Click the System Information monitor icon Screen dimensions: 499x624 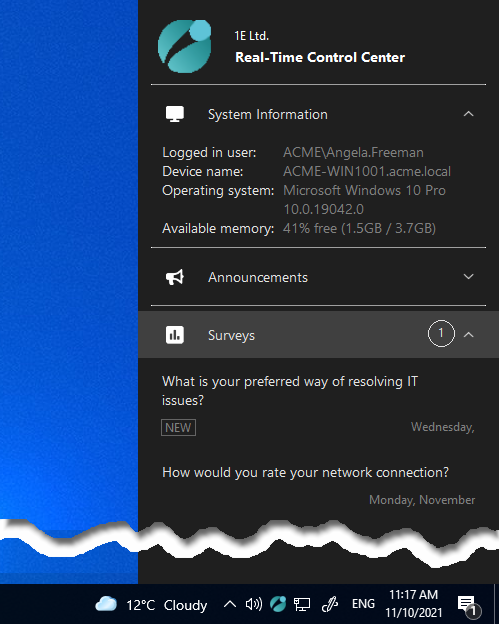click(x=175, y=114)
